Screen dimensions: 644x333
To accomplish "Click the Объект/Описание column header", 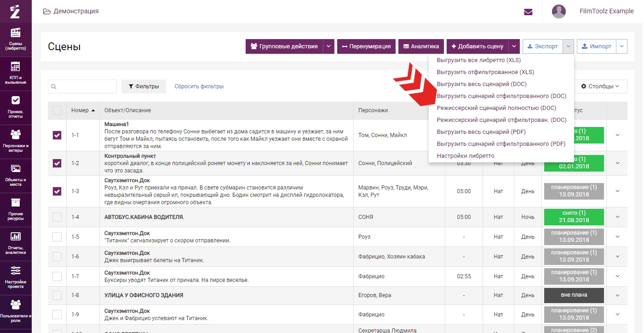I will click(x=128, y=110).
